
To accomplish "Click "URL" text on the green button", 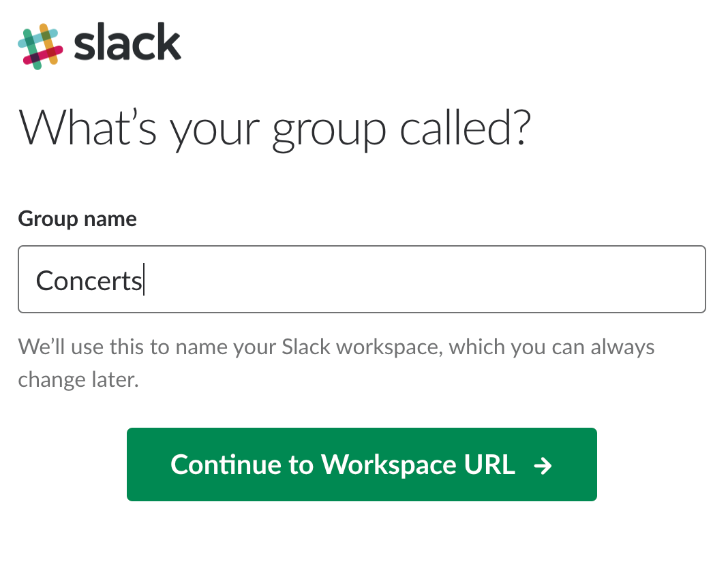I will (490, 465).
